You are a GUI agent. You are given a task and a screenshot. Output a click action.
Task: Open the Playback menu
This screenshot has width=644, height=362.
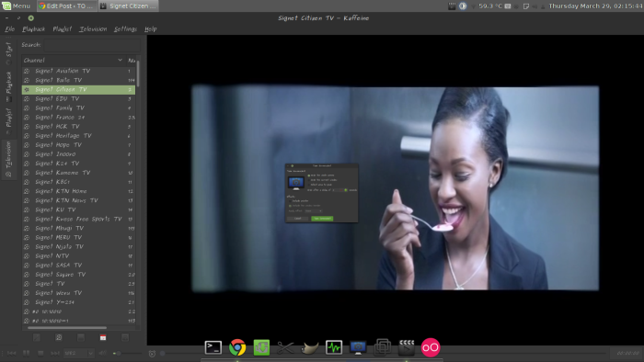tap(33, 29)
